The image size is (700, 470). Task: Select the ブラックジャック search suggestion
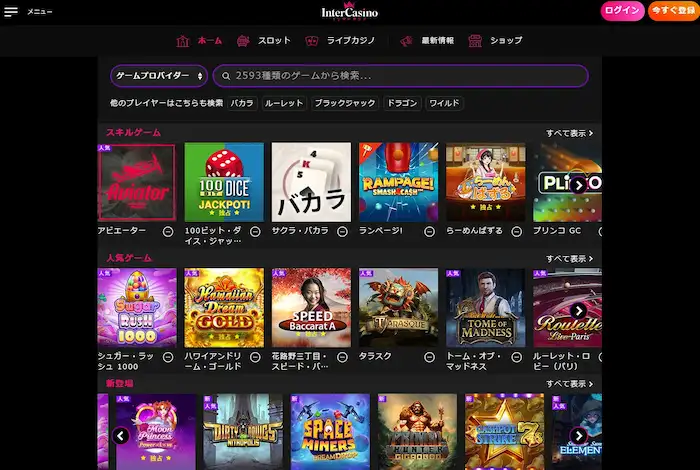pyautogui.click(x=345, y=103)
